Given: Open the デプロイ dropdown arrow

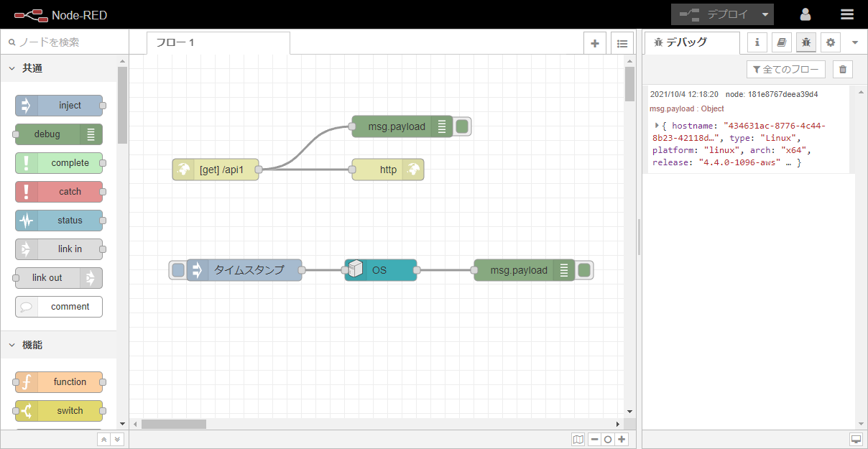Looking at the screenshot, I should coord(765,14).
